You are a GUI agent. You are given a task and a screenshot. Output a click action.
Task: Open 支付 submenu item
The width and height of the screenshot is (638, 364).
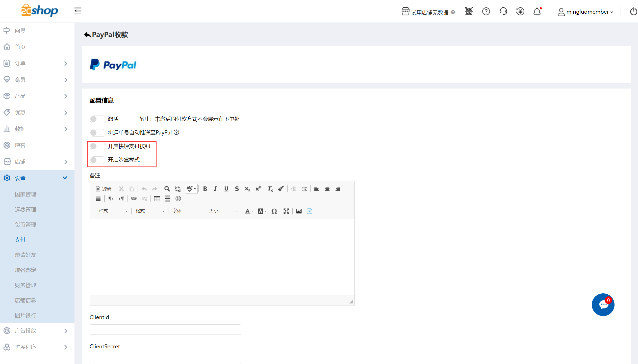pyautogui.click(x=20, y=240)
